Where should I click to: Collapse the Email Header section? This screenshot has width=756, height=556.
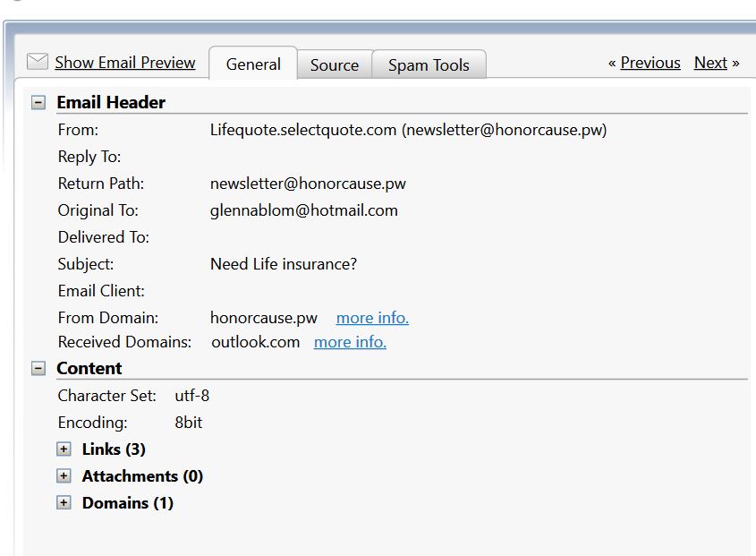click(38, 102)
